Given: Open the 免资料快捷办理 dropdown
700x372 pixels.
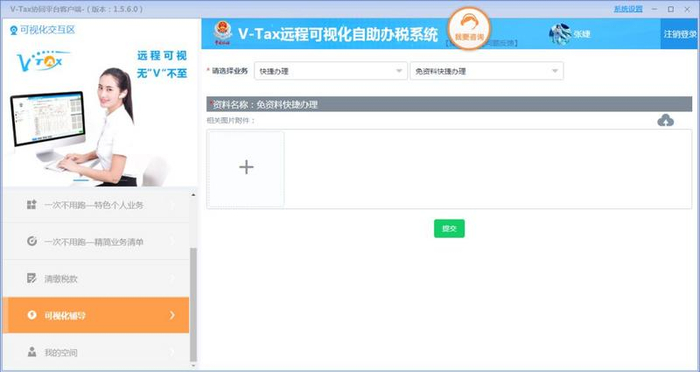Looking at the screenshot, I should pyautogui.click(x=487, y=71).
